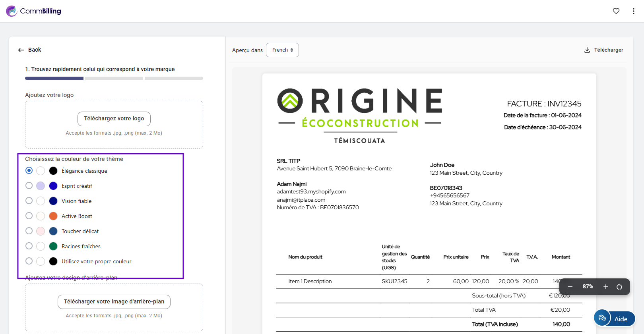Screen dimensions: 644x334
Task: Zoom in with the plus icon
Action: (x=605, y=287)
